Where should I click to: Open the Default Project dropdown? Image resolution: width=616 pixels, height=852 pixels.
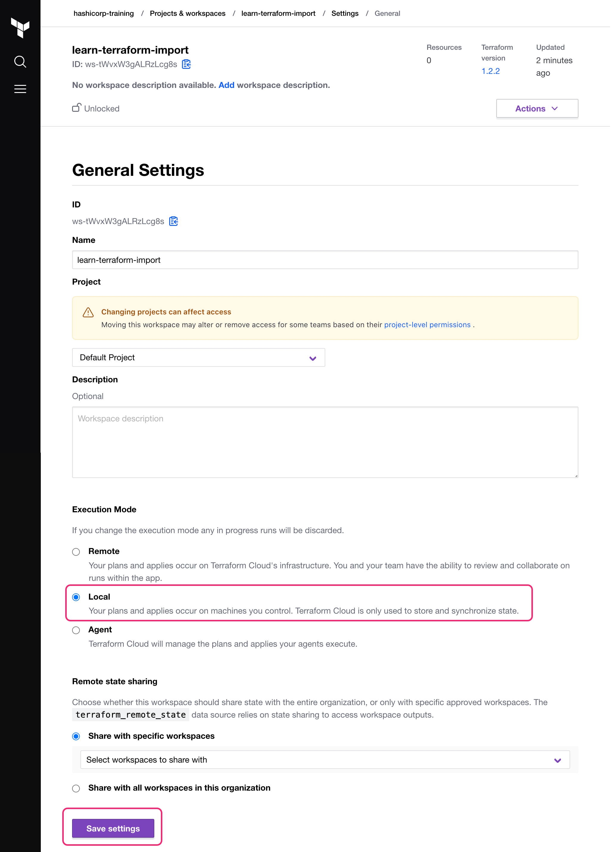199,357
